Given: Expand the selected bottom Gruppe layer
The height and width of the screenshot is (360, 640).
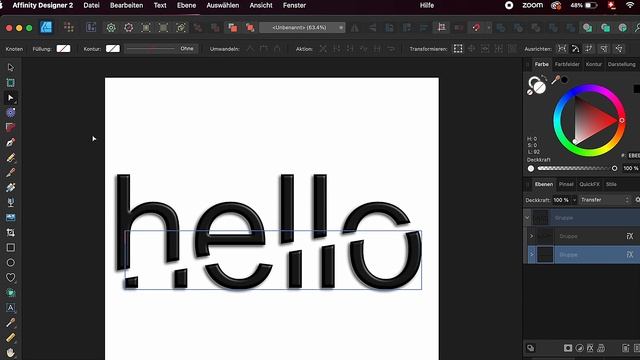Looking at the screenshot, I should click(x=531, y=254).
